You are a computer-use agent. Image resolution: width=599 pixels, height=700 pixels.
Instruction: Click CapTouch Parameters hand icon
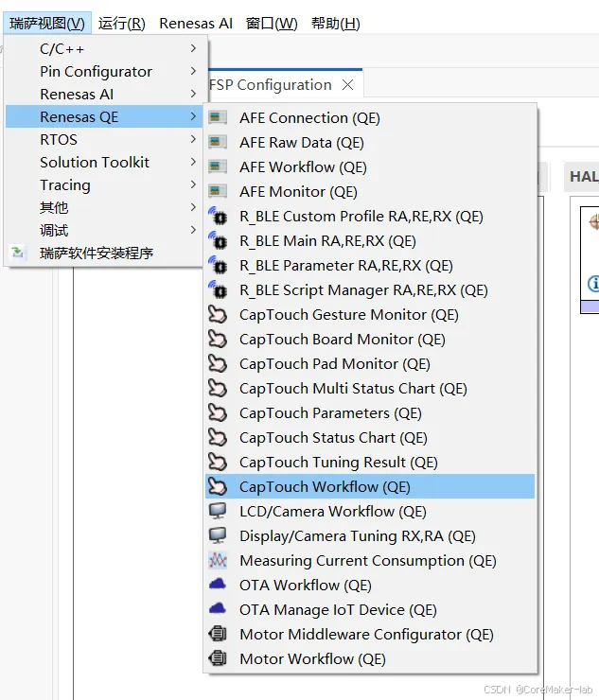pos(218,412)
